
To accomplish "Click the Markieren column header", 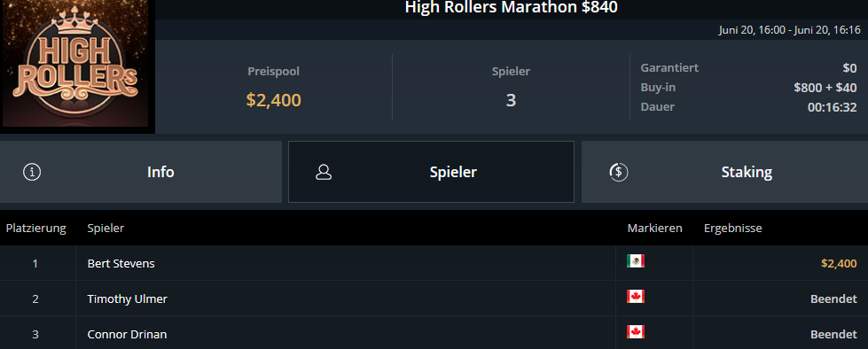I will point(655,228).
